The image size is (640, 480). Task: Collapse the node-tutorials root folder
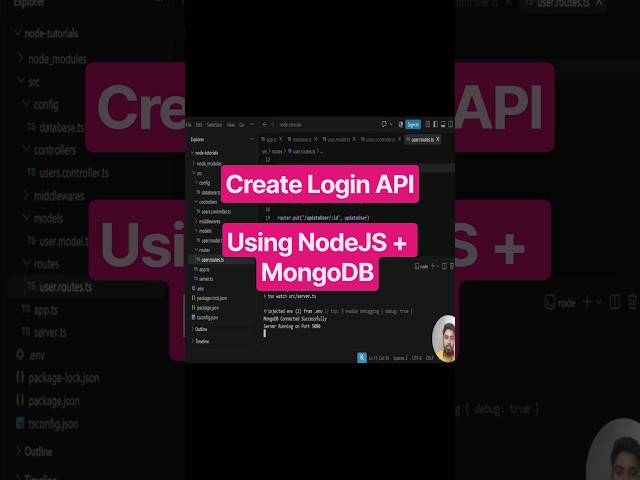pyautogui.click(x=205, y=153)
